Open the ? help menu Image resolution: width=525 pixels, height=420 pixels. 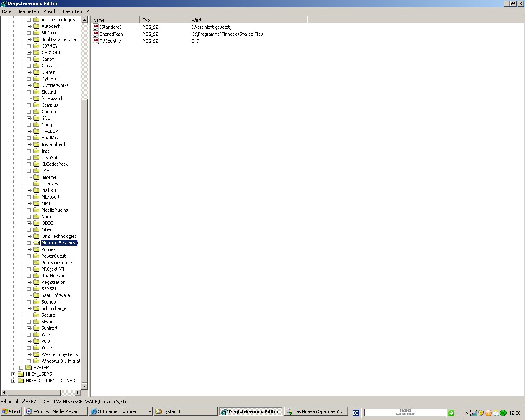click(x=88, y=11)
